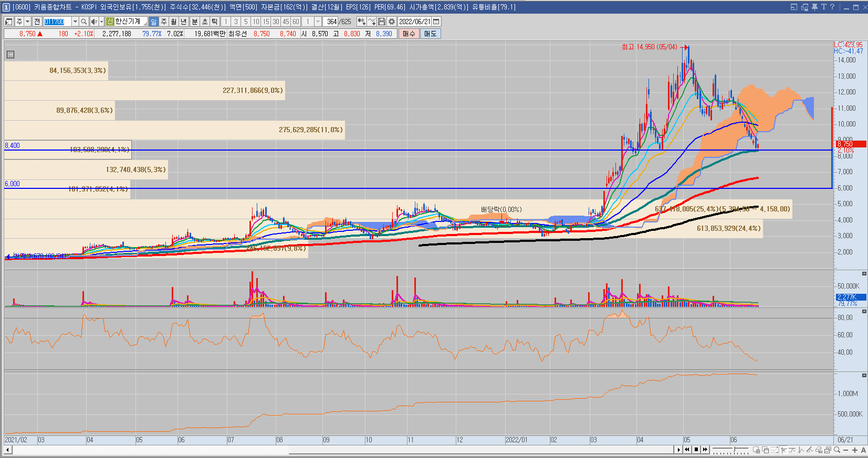The image size is (868, 458).
Task: Stop the chart replay
Action: tap(696, 450)
